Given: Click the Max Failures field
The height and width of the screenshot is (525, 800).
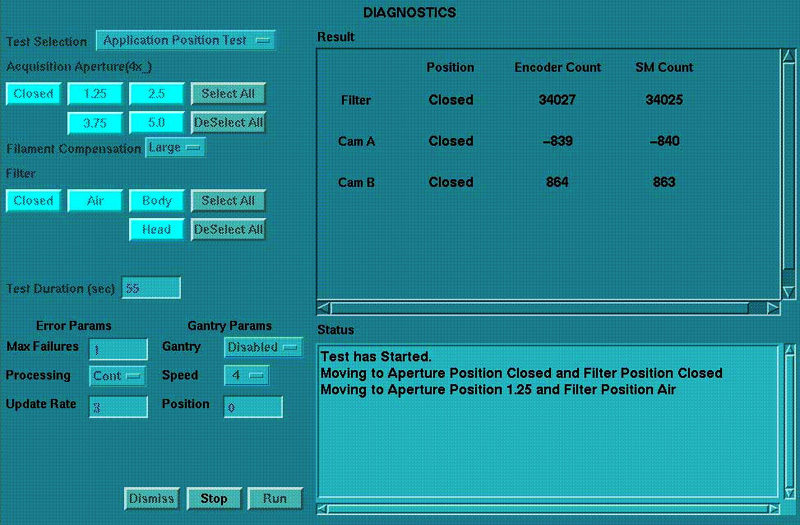Looking at the screenshot, I should [118, 348].
